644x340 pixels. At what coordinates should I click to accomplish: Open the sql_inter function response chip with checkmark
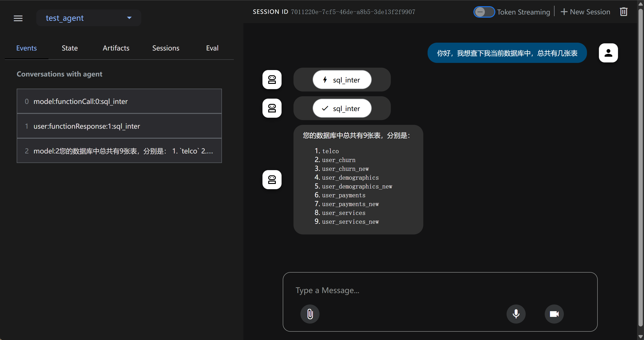[x=342, y=108]
